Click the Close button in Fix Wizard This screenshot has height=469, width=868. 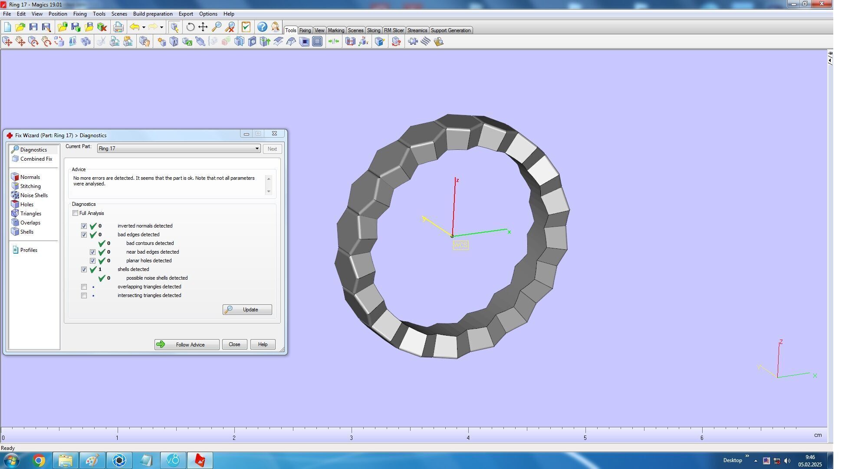[x=234, y=344]
